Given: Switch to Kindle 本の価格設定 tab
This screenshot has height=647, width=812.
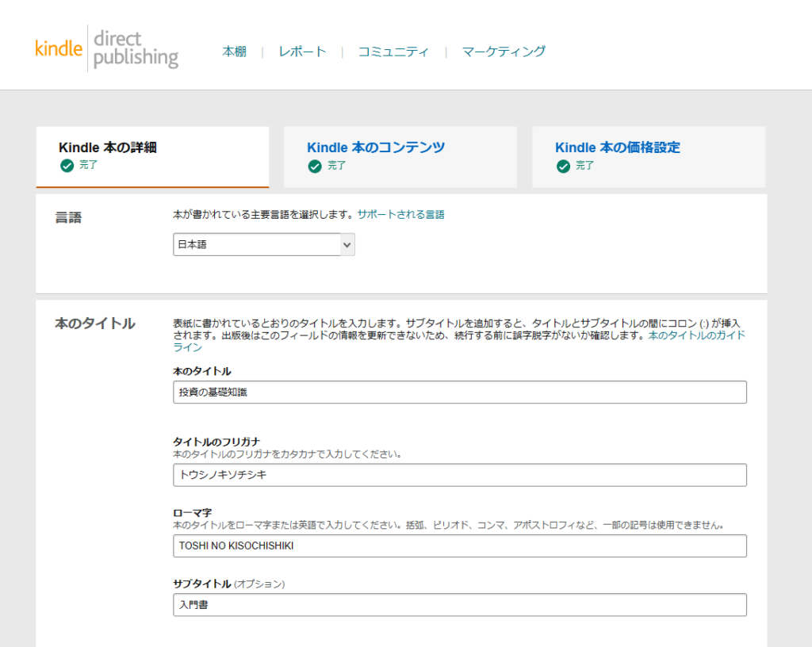Looking at the screenshot, I should 618,147.
